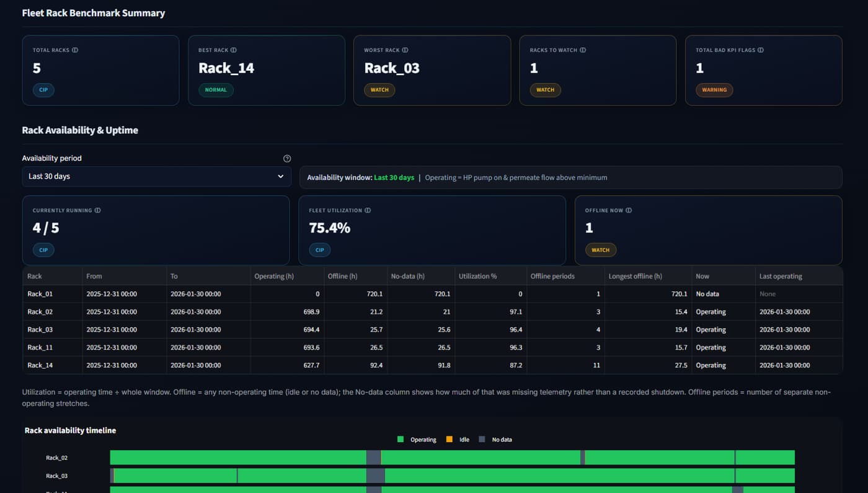The height and width of the screenshot is (493, 868).
Task: Open the Availability period dropdown
Action: click(x=156, y=176)
